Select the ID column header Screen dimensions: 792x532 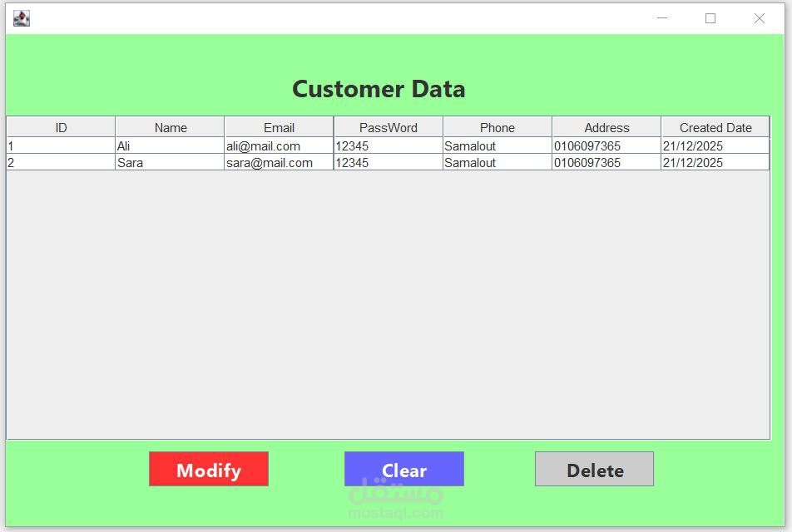(x=61, y=127)
